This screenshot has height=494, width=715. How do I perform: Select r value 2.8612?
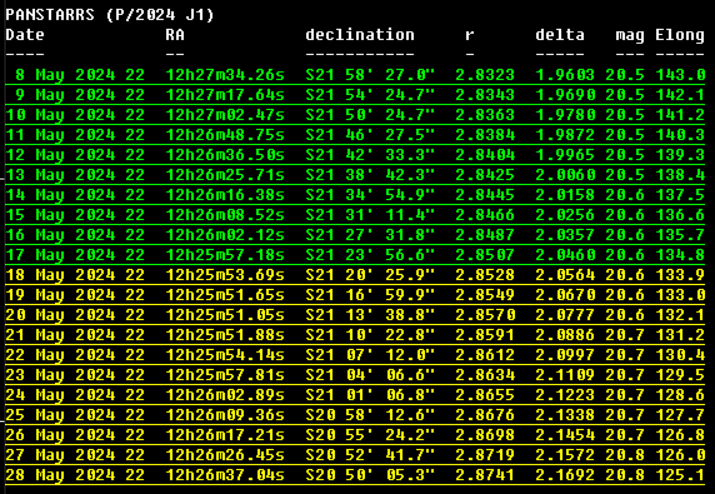click(x=485, y=355)
